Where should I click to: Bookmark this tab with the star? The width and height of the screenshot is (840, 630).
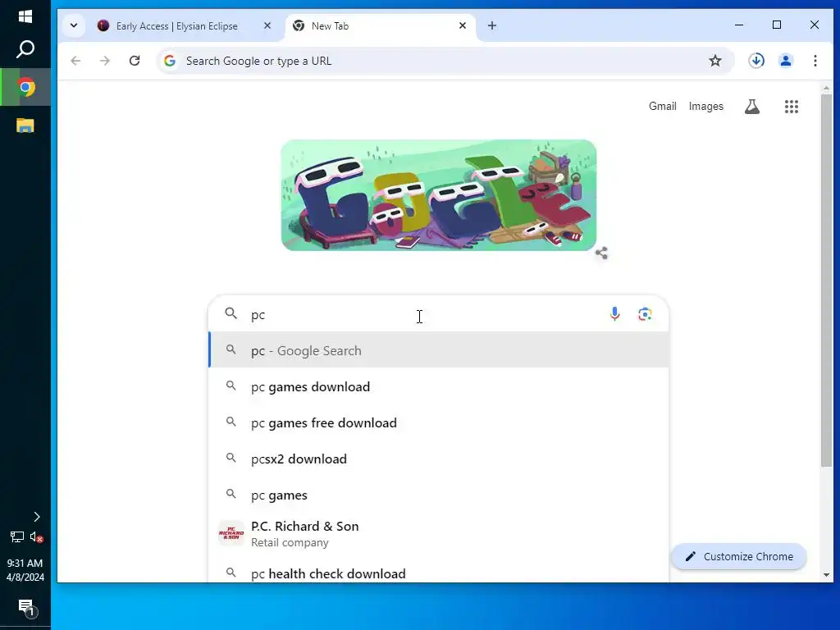click(715, 61)
